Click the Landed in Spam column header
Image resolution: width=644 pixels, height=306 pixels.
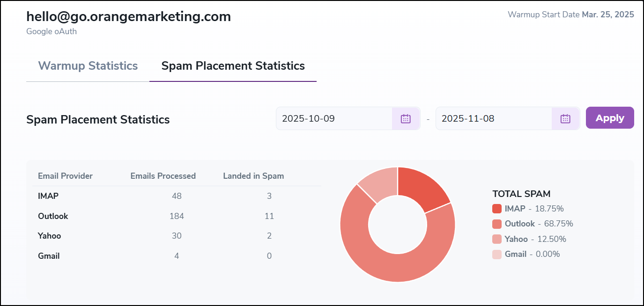[x=253, y=176]
